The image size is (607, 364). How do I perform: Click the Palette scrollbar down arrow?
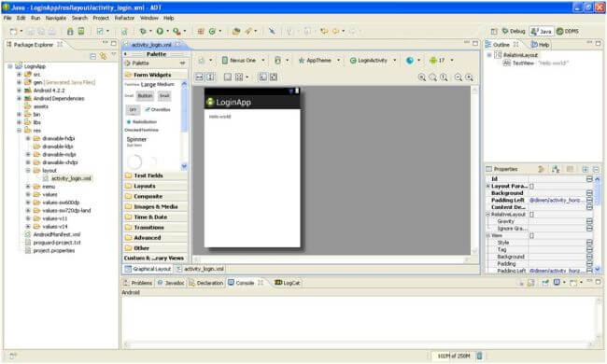(x=184, y=167)
